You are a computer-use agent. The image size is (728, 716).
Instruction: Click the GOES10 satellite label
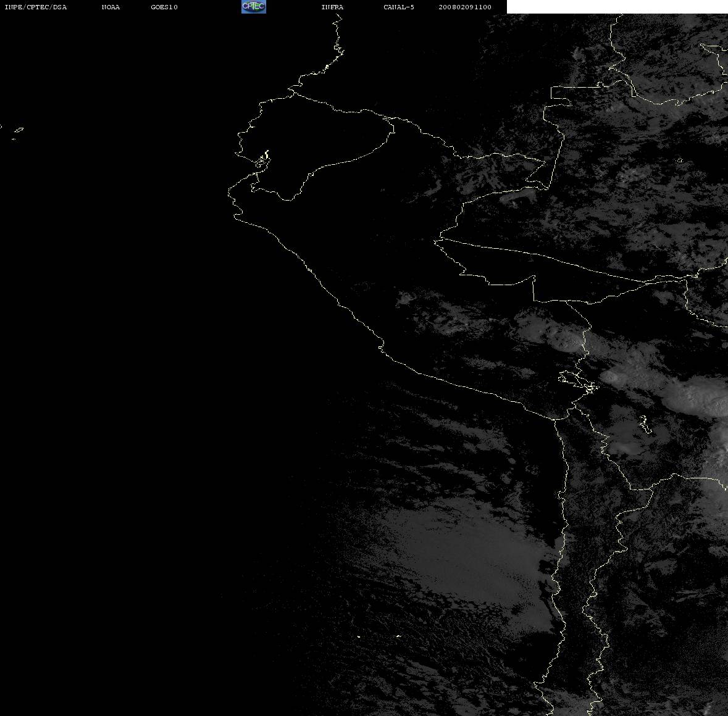164,7
